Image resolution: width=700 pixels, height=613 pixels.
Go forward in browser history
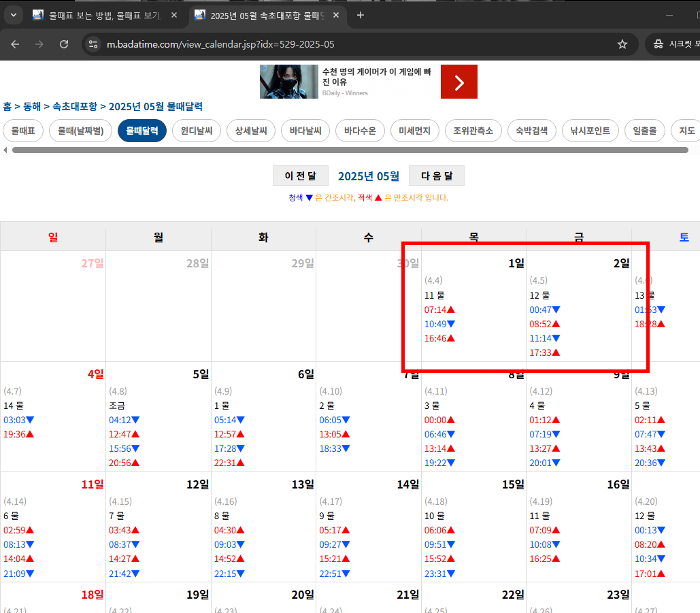coord(39,44)
